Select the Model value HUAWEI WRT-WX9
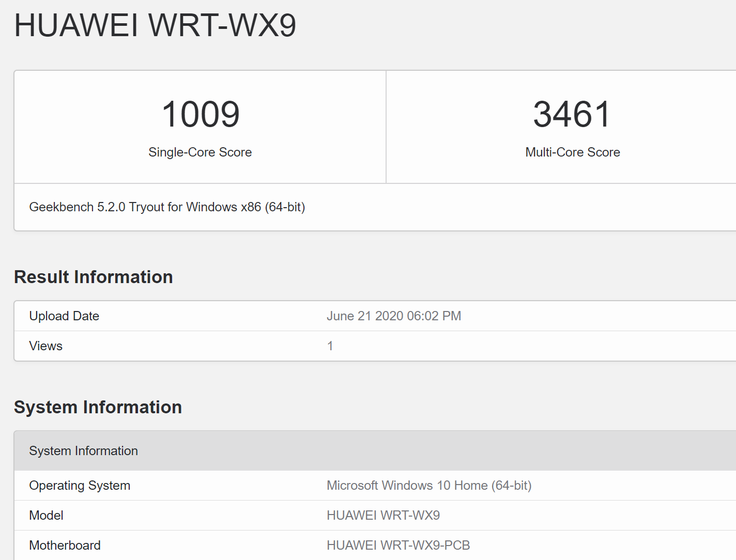The width and height of the screenshot is (736, 560). pyautogui.click(x=383, y=515)
